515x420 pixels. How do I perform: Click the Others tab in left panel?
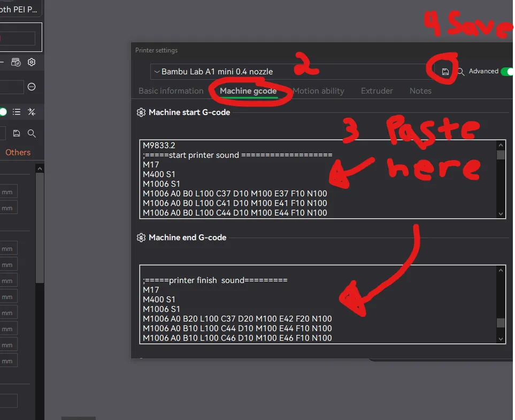point(18,152)
